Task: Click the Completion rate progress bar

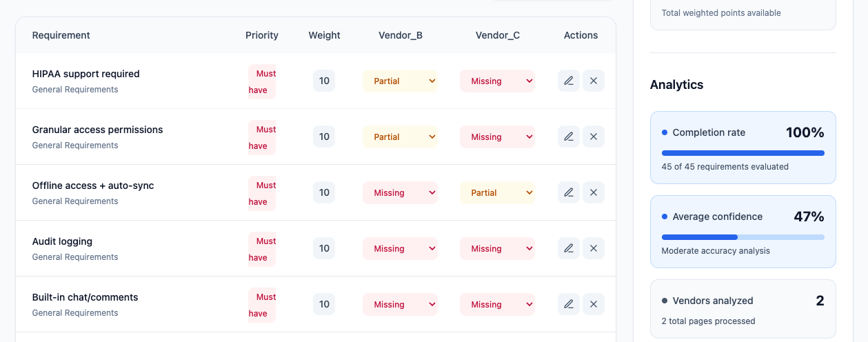Action: pyautogui.click(x=743, y=153)
